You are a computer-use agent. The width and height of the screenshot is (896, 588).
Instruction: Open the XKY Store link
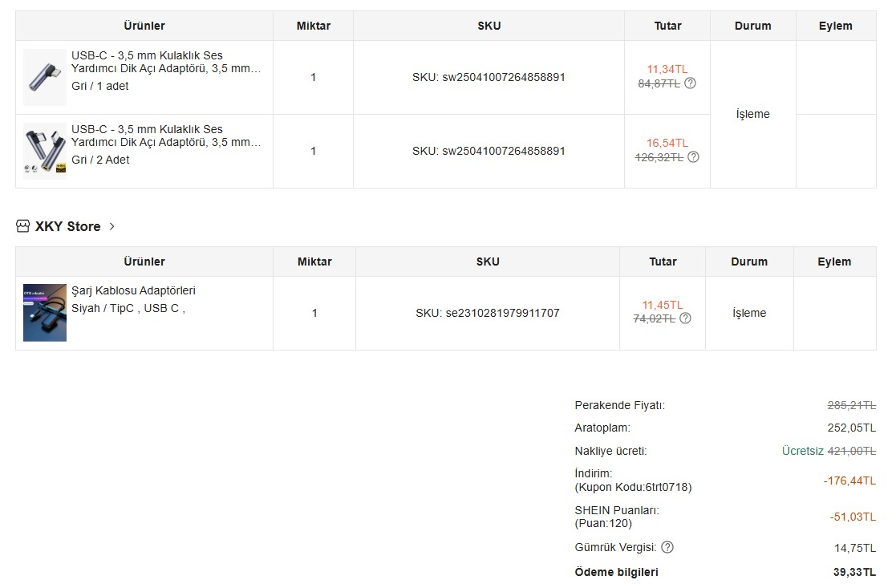(67, 227)
